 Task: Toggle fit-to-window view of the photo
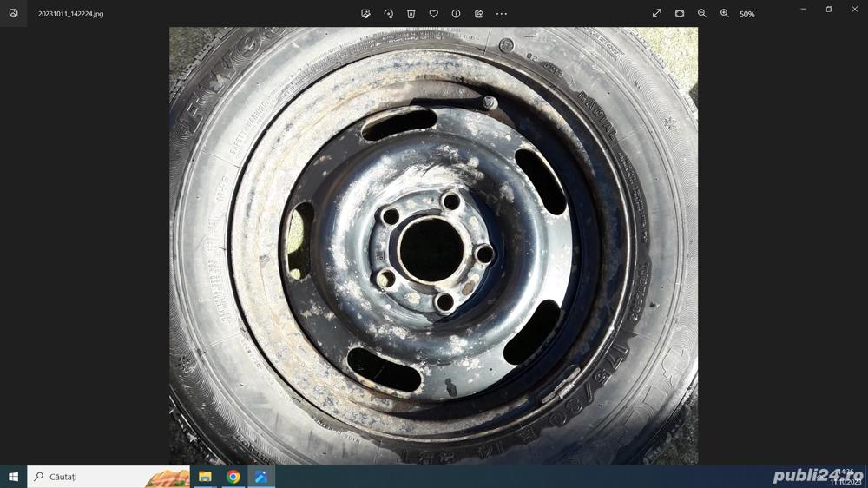point(679,14)
